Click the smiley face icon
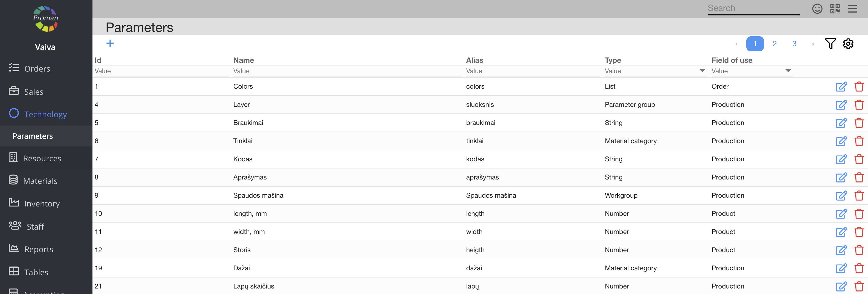This screenshot has width=868, height=294. coord(817,9)
